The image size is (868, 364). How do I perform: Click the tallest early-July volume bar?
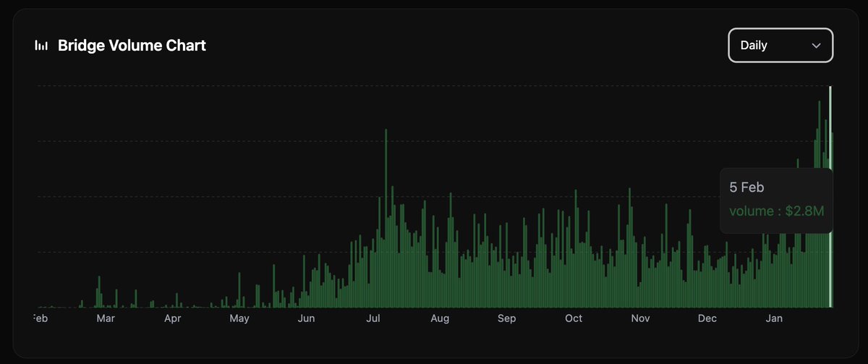coord(386,219)
